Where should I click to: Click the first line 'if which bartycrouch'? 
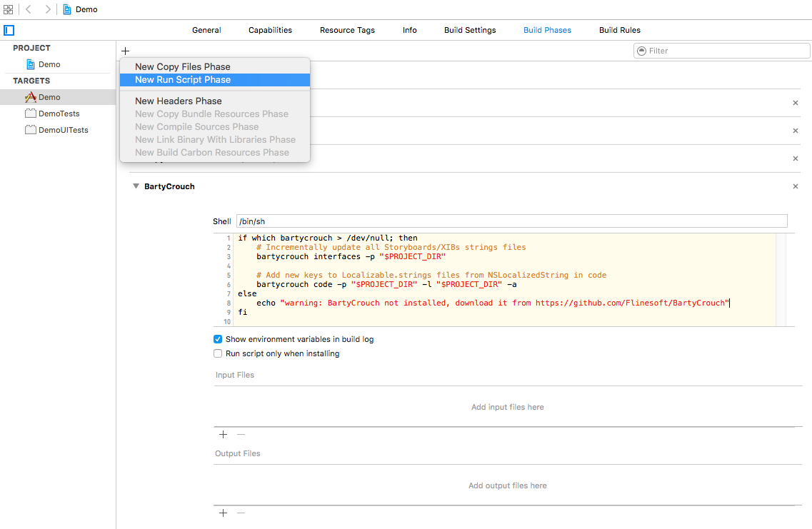tap(328, 238)
